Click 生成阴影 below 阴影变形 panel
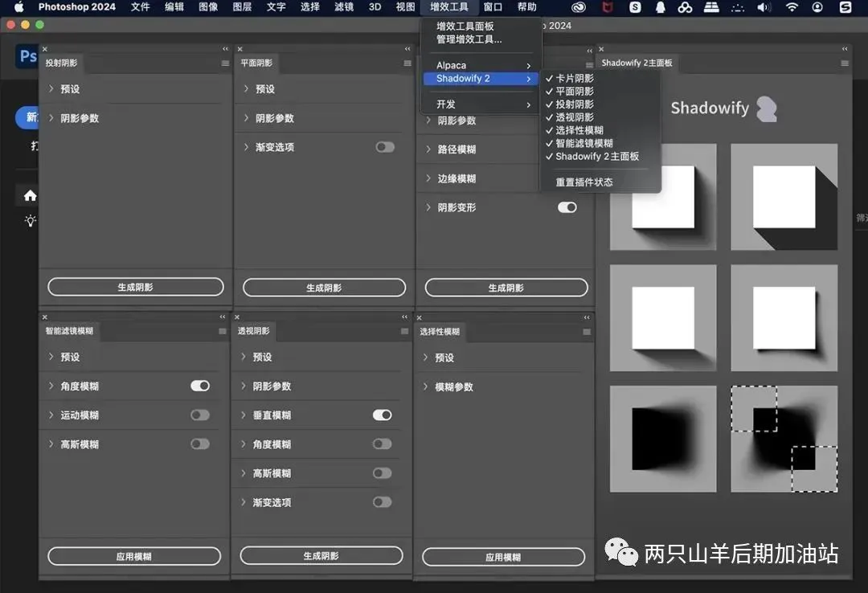Screen dimensions: 868x593 pos(506,288)
